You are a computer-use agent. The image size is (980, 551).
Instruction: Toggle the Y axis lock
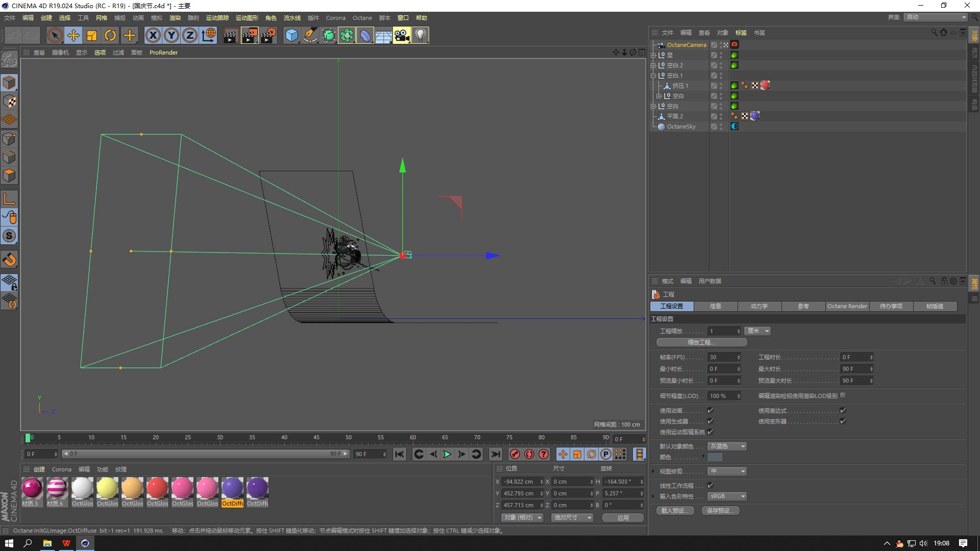171,35
